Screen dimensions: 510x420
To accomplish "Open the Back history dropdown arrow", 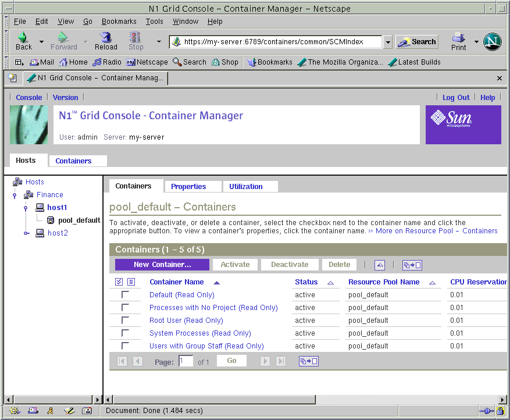I will tap(41, 42).
